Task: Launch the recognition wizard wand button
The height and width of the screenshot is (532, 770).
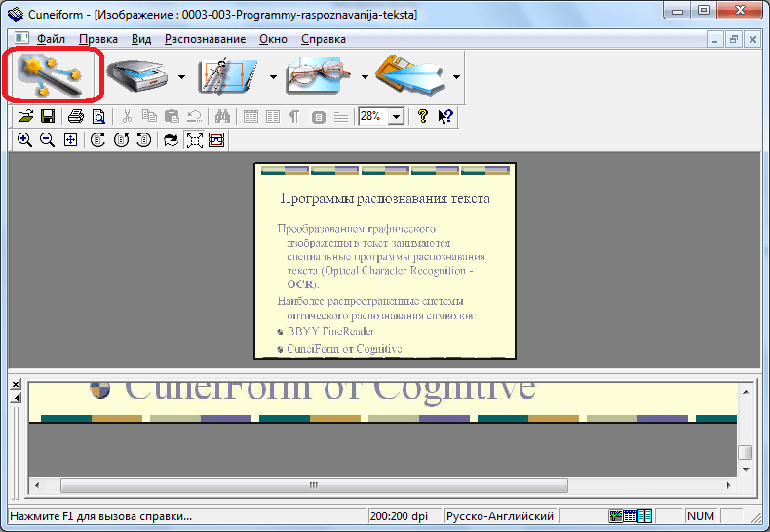Action: (51, 76)
